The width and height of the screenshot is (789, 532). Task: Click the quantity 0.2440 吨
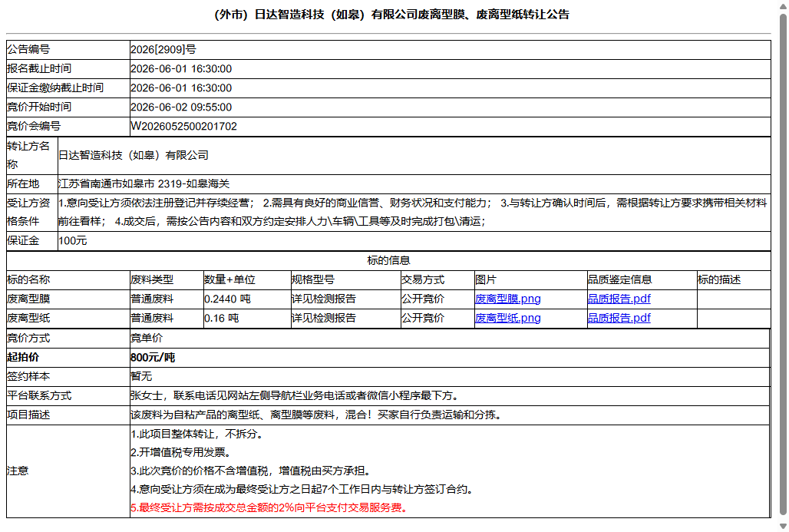point(227,299)
